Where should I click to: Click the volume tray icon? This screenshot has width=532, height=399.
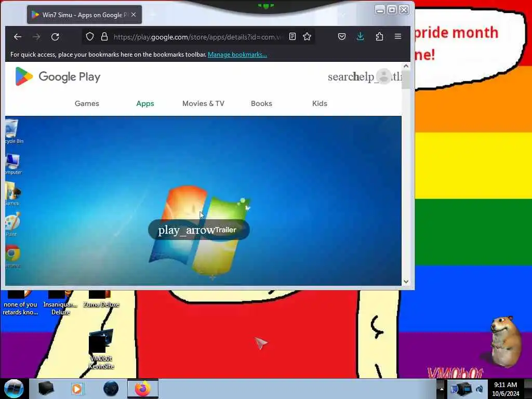[480, 389]
